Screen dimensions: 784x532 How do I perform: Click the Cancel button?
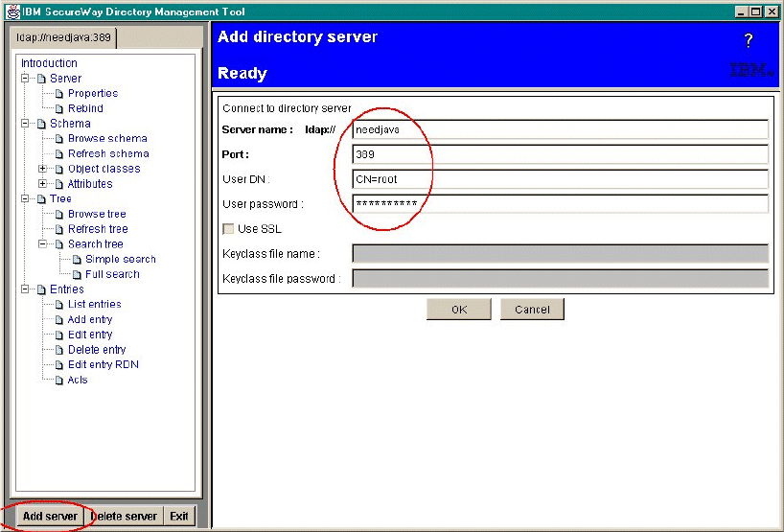click(x=532, y=310)
